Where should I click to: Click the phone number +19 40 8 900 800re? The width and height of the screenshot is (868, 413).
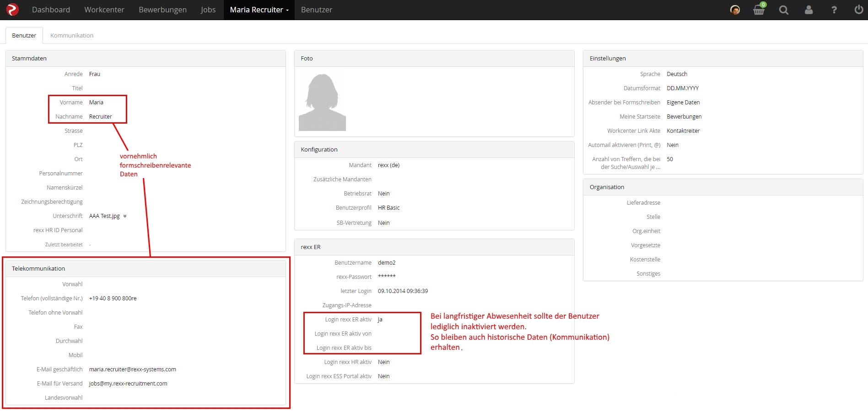click(x=113, y=298)
